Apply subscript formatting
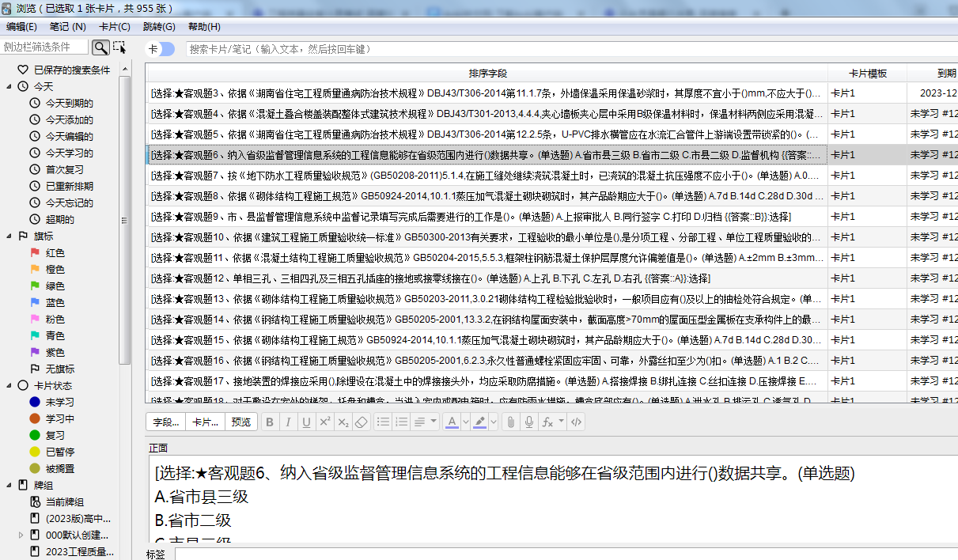The height and width of the screenshot is (560, 958). 343,422
